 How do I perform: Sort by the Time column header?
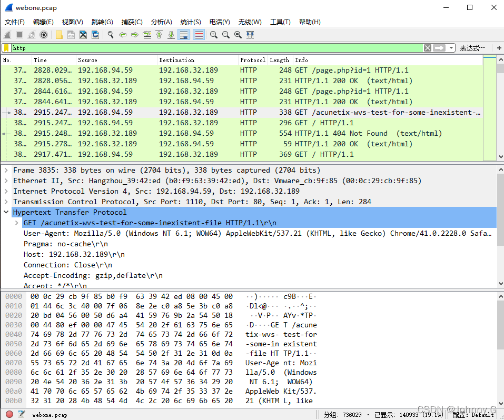click(54, 60)
